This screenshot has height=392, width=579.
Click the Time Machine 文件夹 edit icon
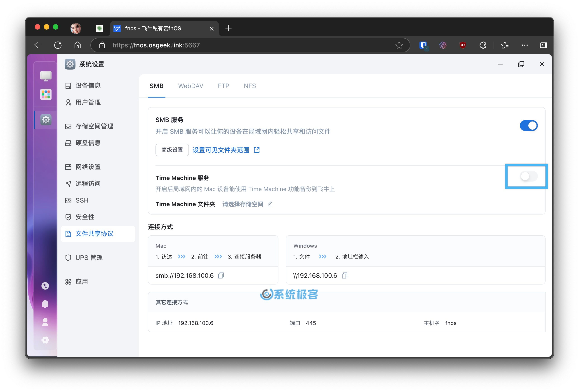pyautogui.click(x=272, y=204)
